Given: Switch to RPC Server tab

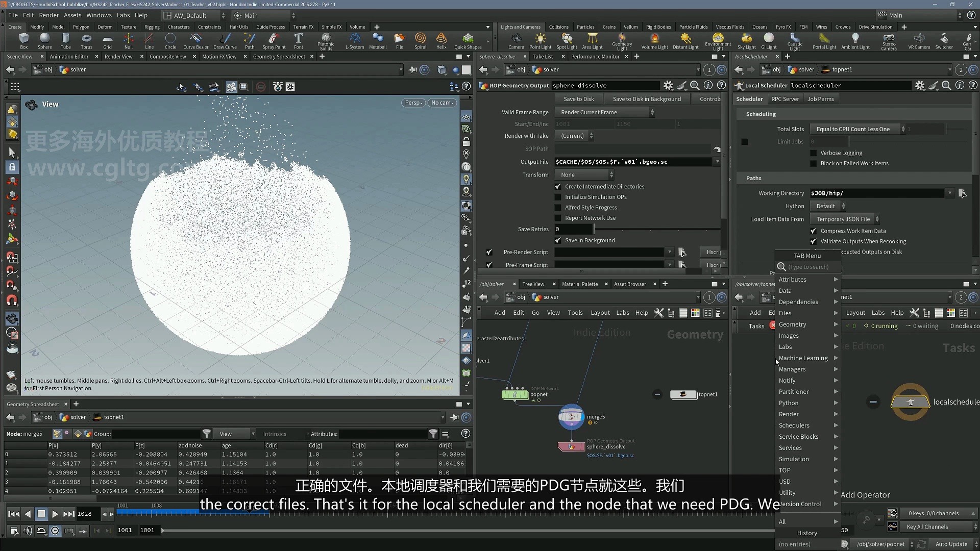Looking at the screenshot, I should tap(785, 99).
